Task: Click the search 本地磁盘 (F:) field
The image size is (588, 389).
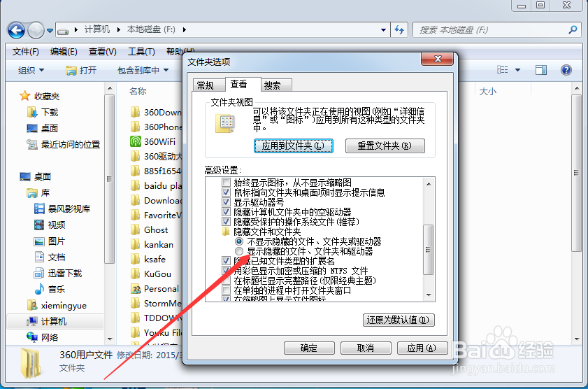Action: tap(497, 29)
